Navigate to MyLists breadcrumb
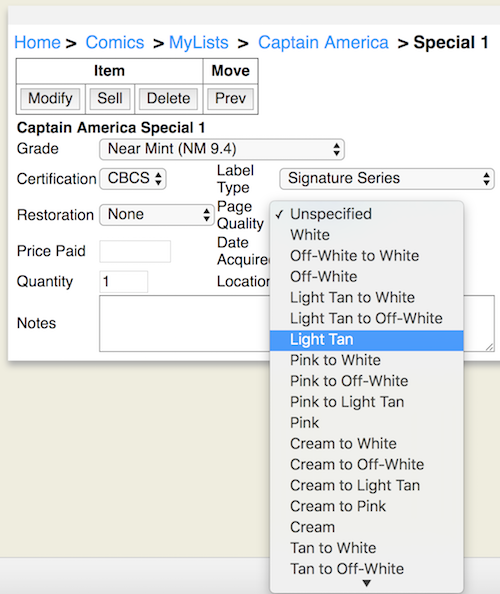 tap(198, 42)
